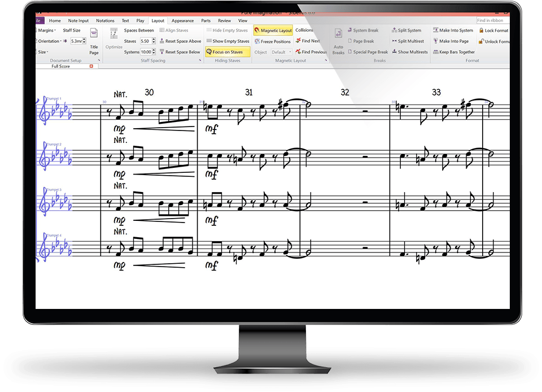This screenshot has width=542, height=392.
Task: Click the Find Previous collision icon
Action: [298, 52]
